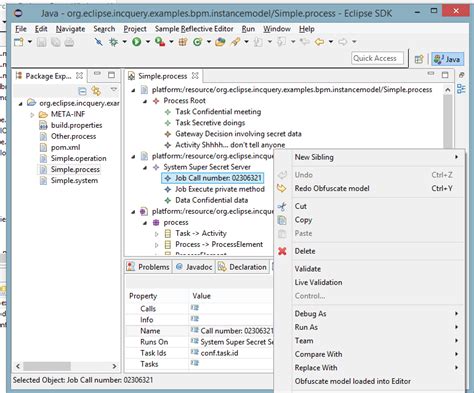Click the New Java Class icon
Screen dimensions: 474x393
(198, 42)
